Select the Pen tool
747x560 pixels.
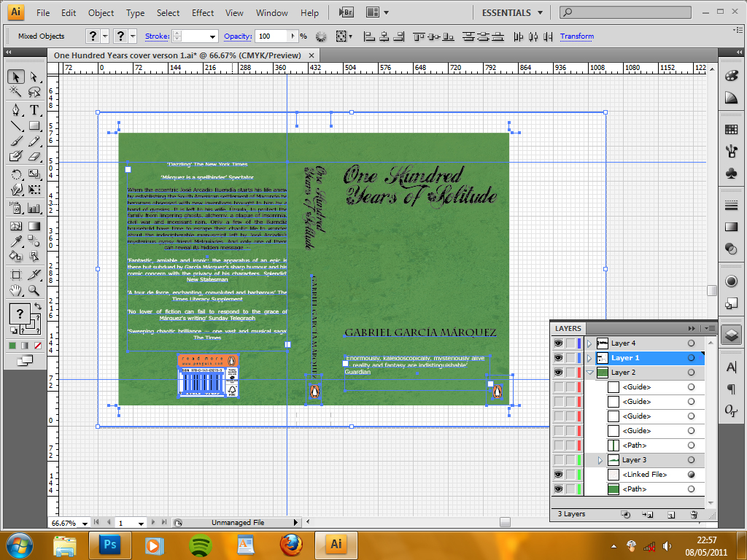pyautogui.click(x=15, y=110)
